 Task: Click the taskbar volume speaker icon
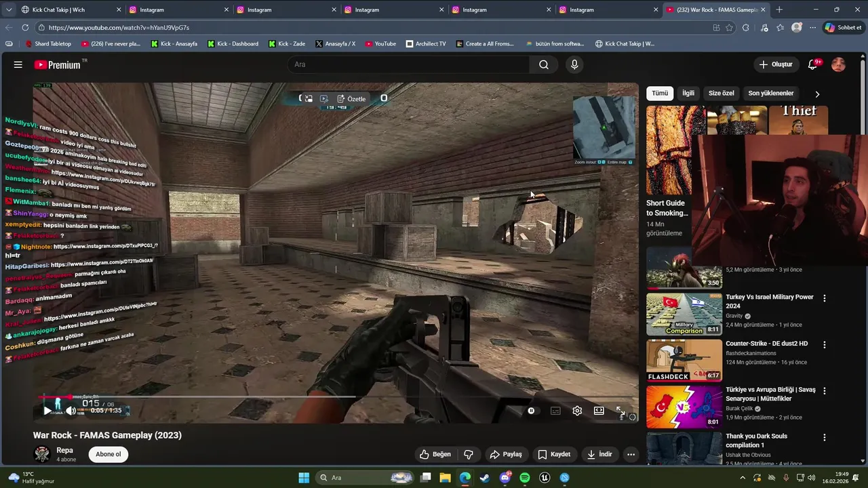812,478
